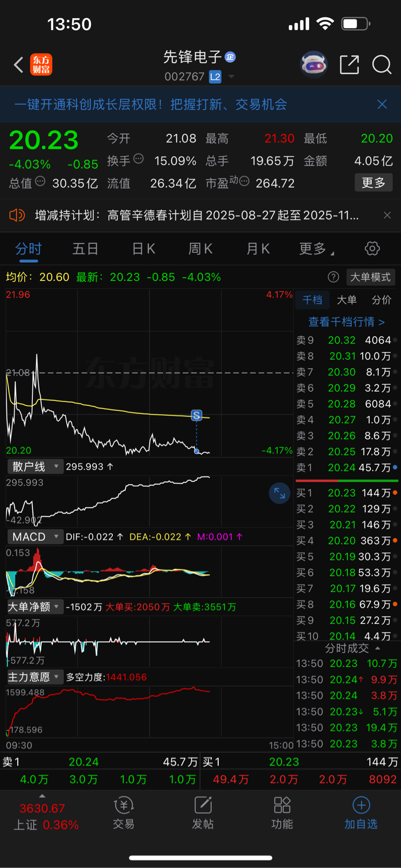Add stock via 加自选
Image resolution: width=401 pixels, height=868 pixels.
361,813
